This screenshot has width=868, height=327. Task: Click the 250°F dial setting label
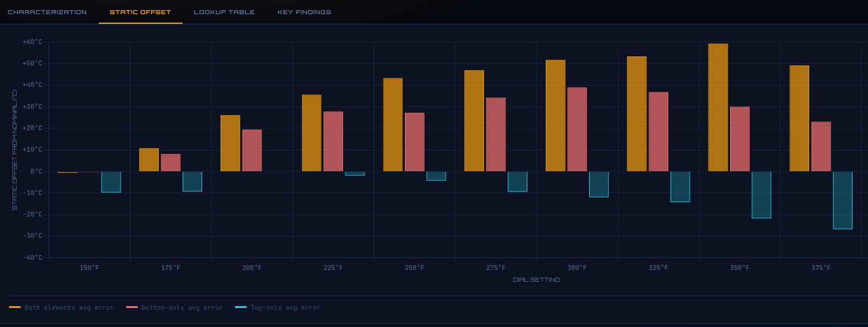pos(414,268)
